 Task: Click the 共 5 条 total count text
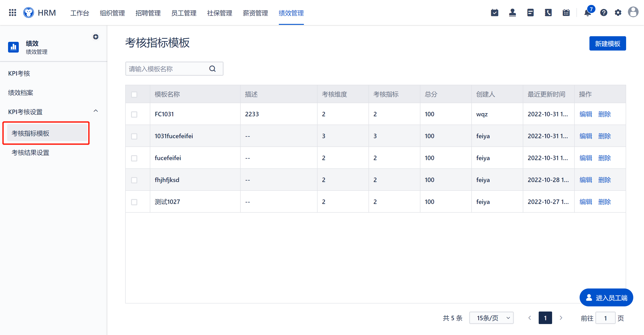(x=453, y=318)
